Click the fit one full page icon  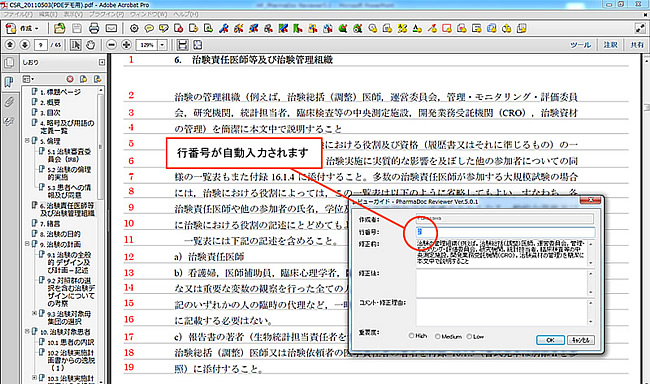tap(198, 45)
